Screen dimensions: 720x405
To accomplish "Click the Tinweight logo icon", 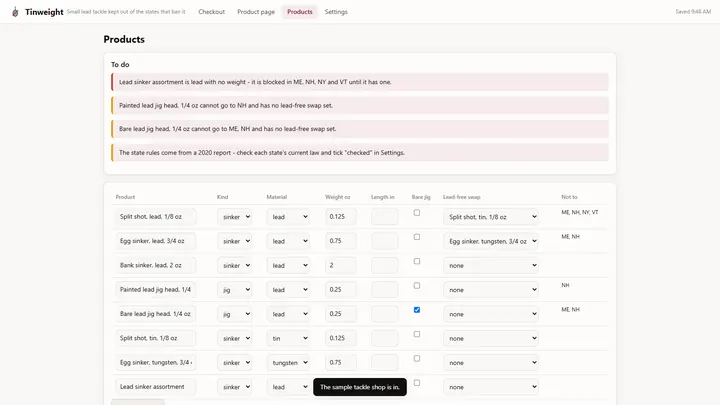I will tap(15, 12).
